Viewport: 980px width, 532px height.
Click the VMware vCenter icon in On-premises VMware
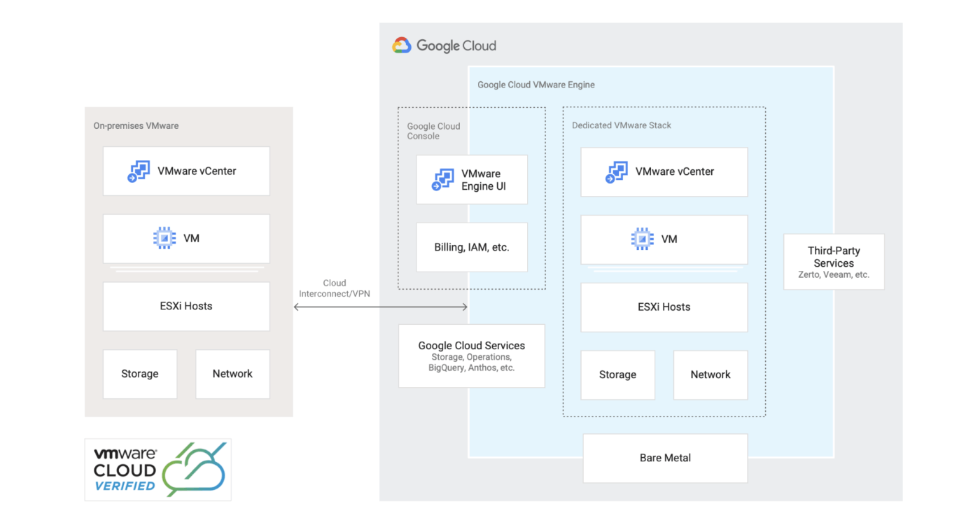139,171
